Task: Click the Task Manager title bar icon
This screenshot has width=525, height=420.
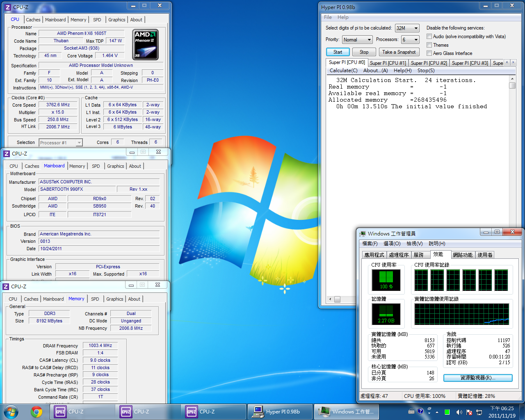Action: pyautogui.click(x=363, y=234)
